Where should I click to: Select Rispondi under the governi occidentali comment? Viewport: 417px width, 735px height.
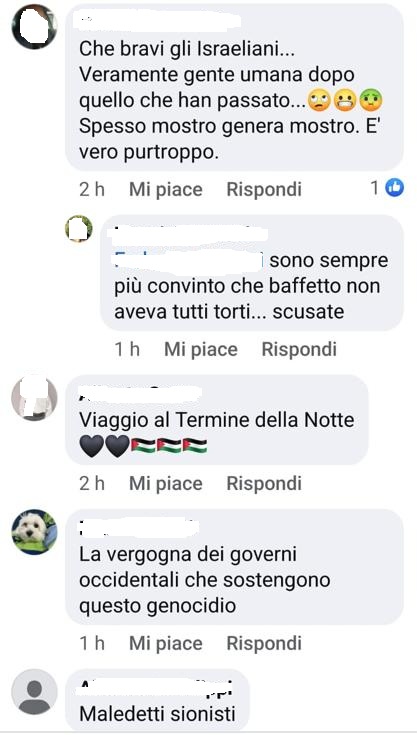pos(264,643)
